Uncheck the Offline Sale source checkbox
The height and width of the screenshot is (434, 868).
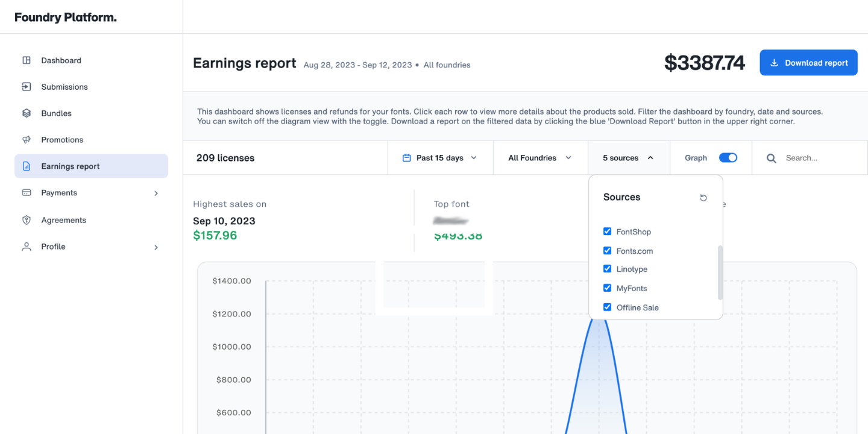click(608, 307)
